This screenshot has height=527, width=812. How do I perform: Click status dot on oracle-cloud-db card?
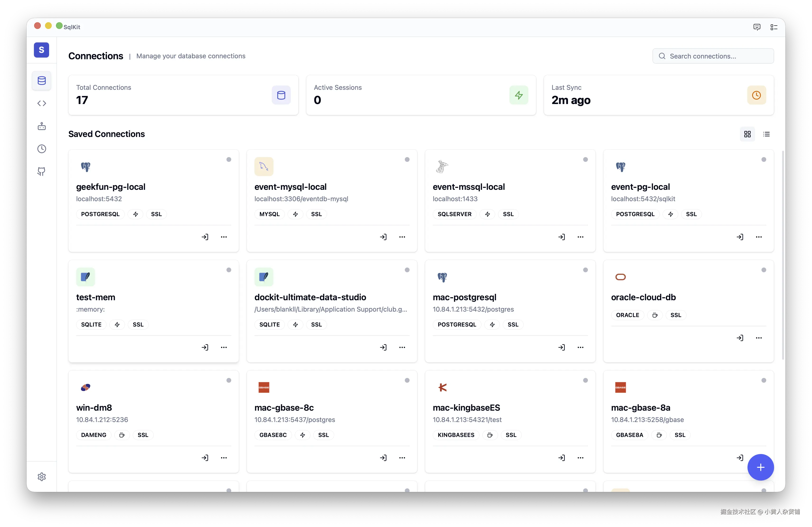pyautogui.click(x=764, y=270)
